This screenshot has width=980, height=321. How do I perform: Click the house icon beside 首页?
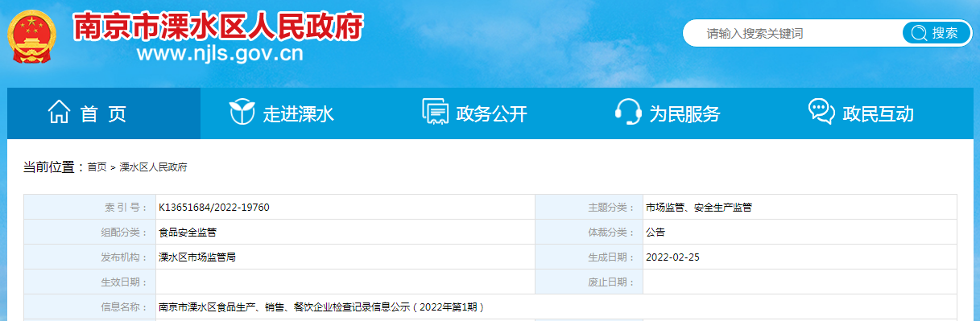point(60,113)
